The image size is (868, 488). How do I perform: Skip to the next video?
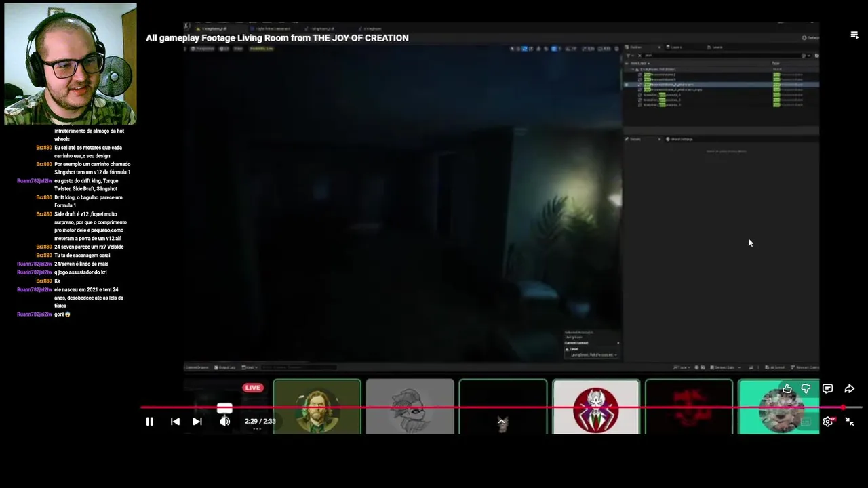point(197,422)
